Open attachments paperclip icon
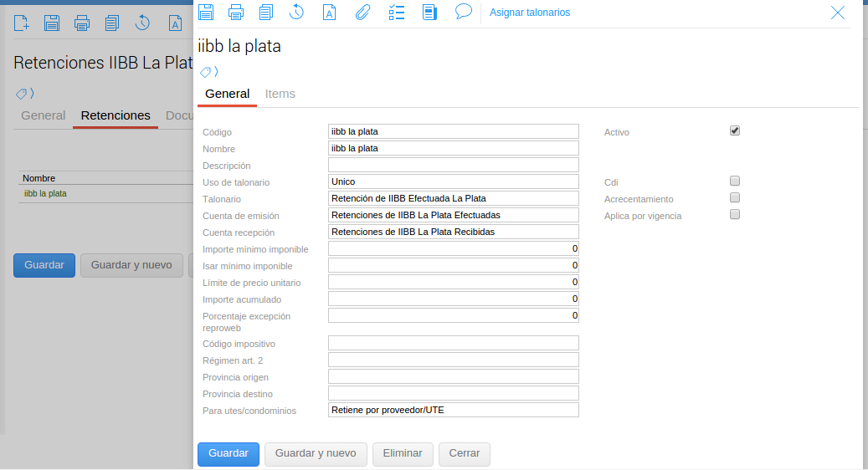This screenshot has width=868, height=470. pyautogui.click(x=362, y=12)
